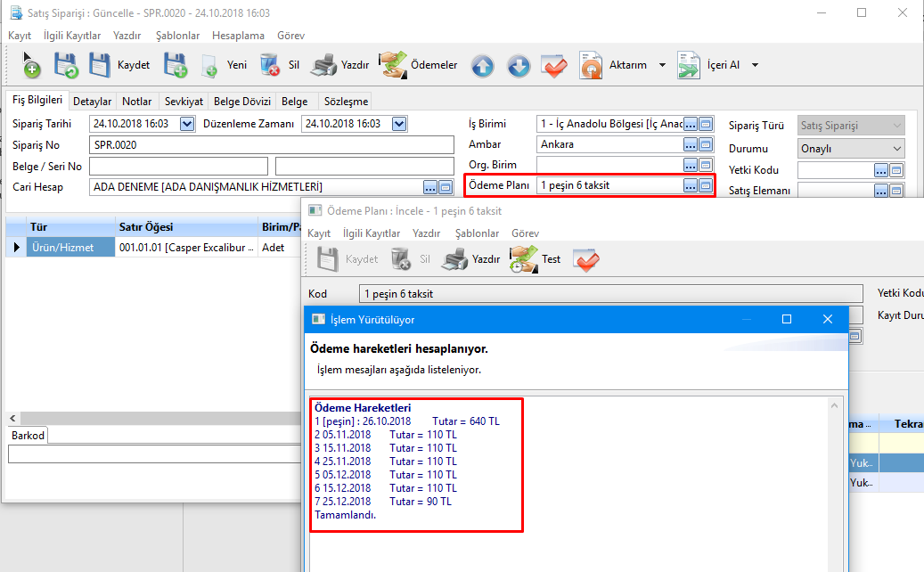Click into the Sipariş No input field
924x572 pixels.
click(x=272, y=145)
